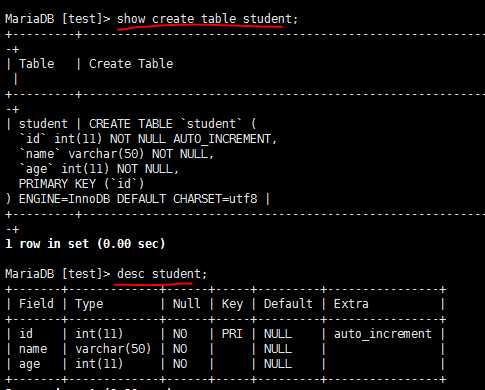485x390 pixels.
Task: Click the 'NO' Null cell in id row
Action: [x=180, y=334]
